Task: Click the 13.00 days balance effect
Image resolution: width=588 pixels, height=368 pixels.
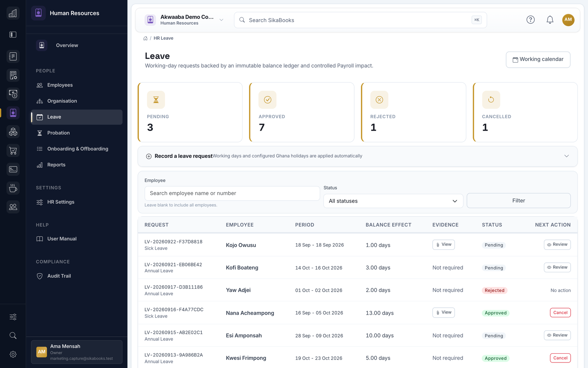Action: [x=380, y=313]
